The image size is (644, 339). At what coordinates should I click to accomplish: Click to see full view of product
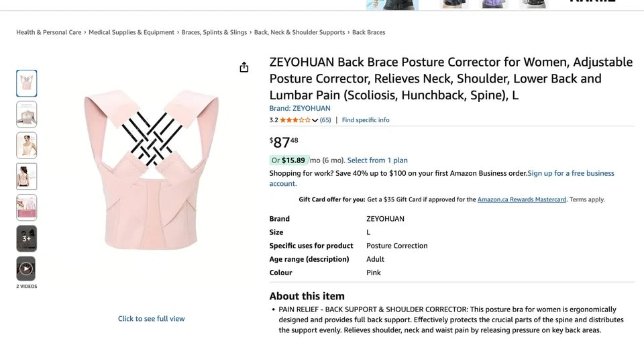[x=151, y=319]
